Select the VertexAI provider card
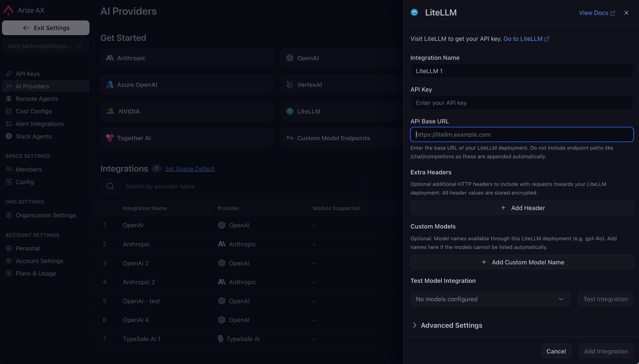The height and width of the screenshot is (364, 639). [342, 85]
